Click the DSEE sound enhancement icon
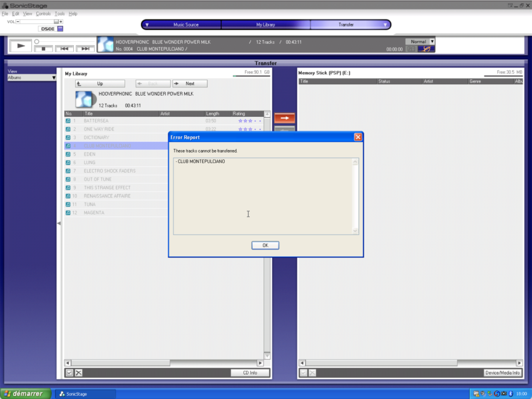Viewport: 532px width, 399px height. pos(46,29)
